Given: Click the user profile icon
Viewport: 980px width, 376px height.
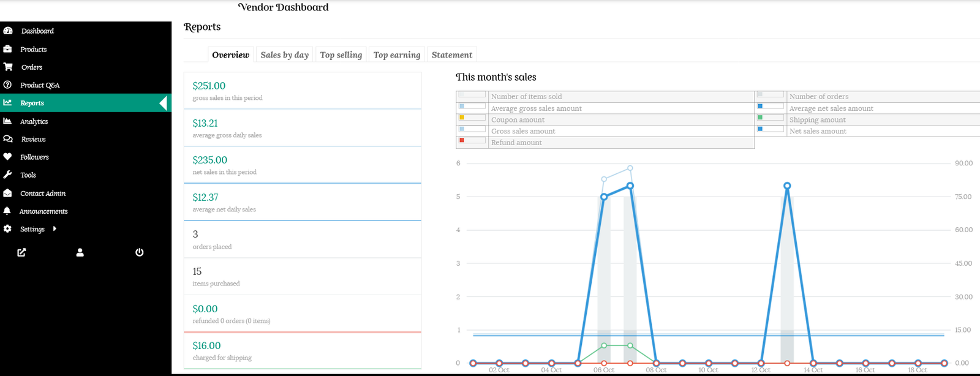Looking at the screenshot, I should pos(80,252).
